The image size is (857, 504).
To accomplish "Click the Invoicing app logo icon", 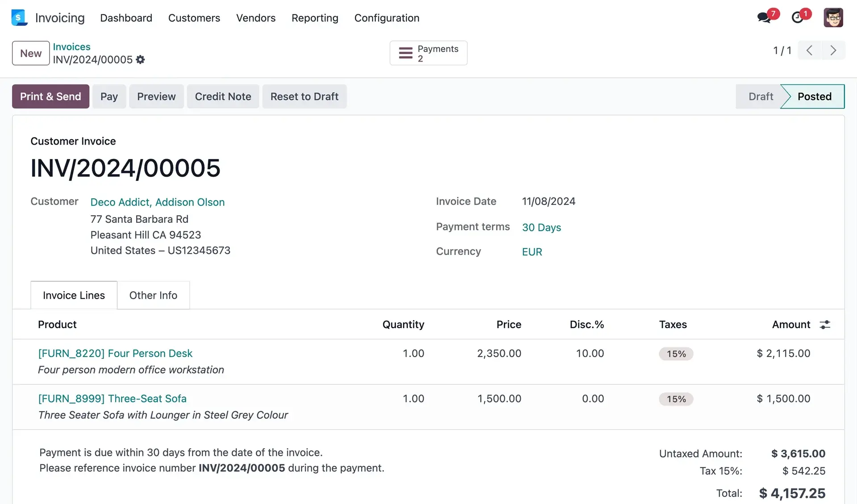I will pyautogui.click(x=19, y=18).
